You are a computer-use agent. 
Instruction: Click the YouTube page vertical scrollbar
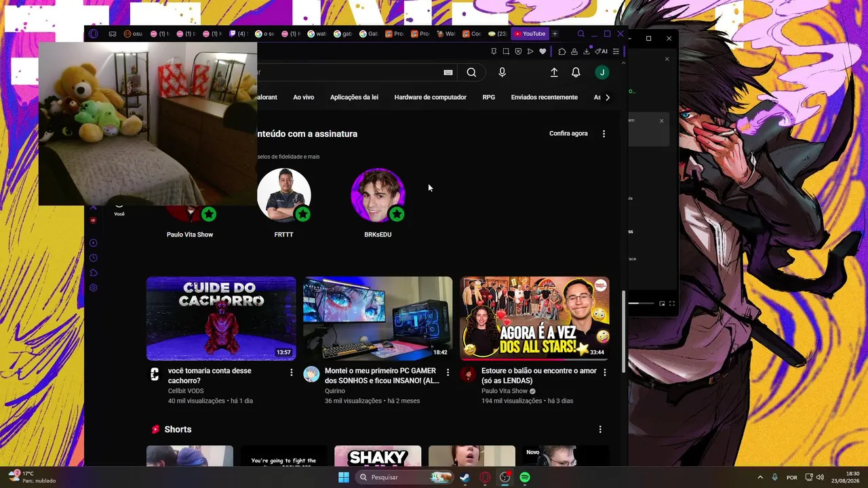click(624, 332)
